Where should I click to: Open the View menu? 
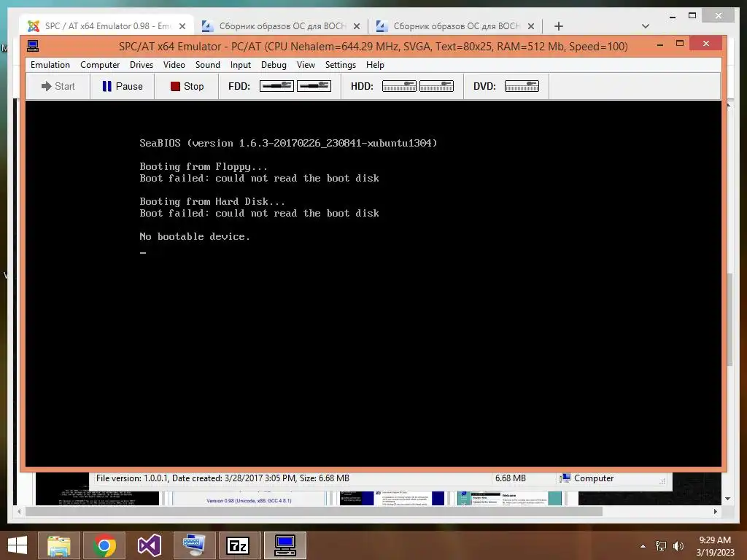coord(306,65)
